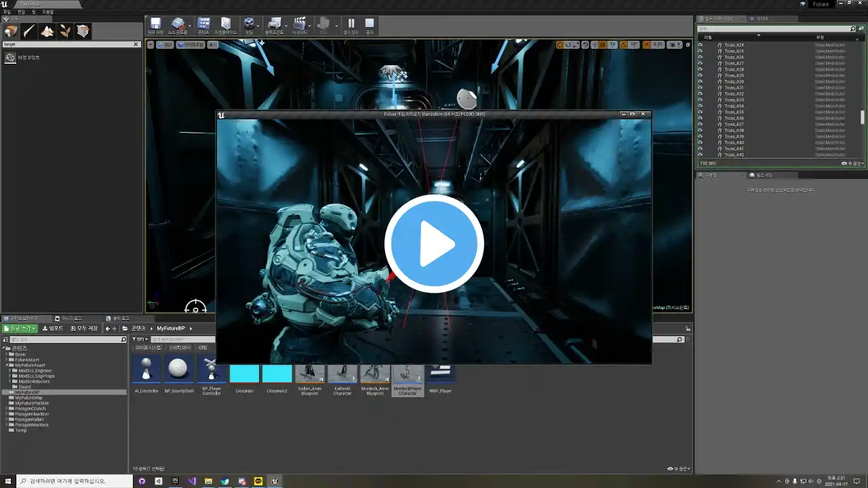Open the Source Control toolbar icon
The height and width of the screenshot is (488, 868).
(x=178, y=26)
